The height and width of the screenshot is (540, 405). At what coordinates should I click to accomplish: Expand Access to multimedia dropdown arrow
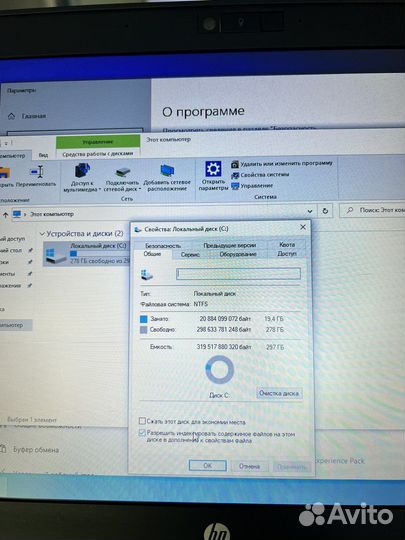coord(100,190)
